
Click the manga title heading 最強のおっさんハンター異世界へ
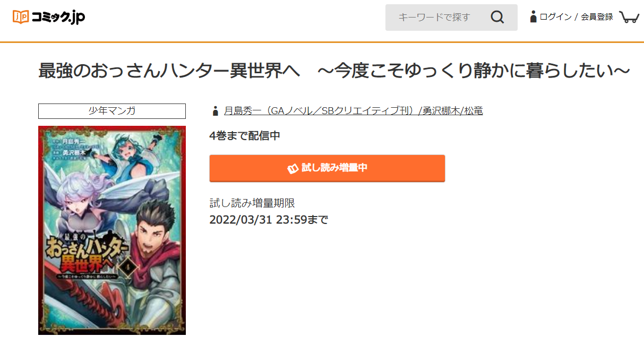tap(334, 70)
